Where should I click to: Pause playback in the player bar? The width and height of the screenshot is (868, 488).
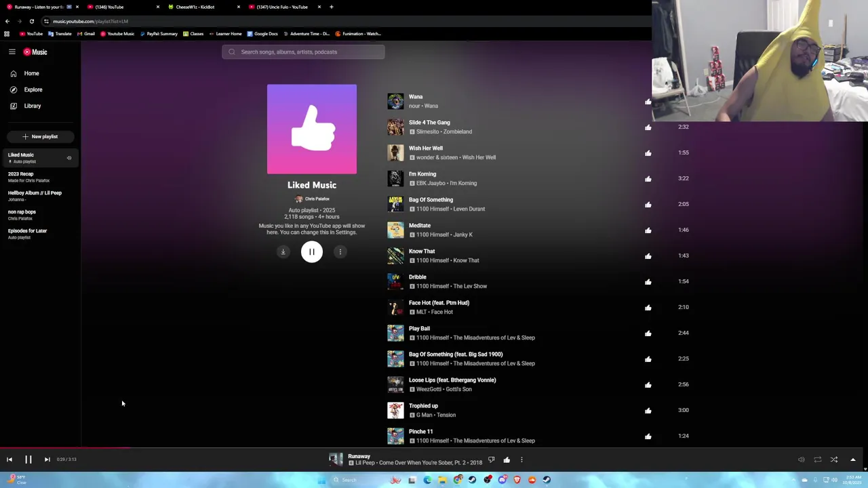(28, 460)
